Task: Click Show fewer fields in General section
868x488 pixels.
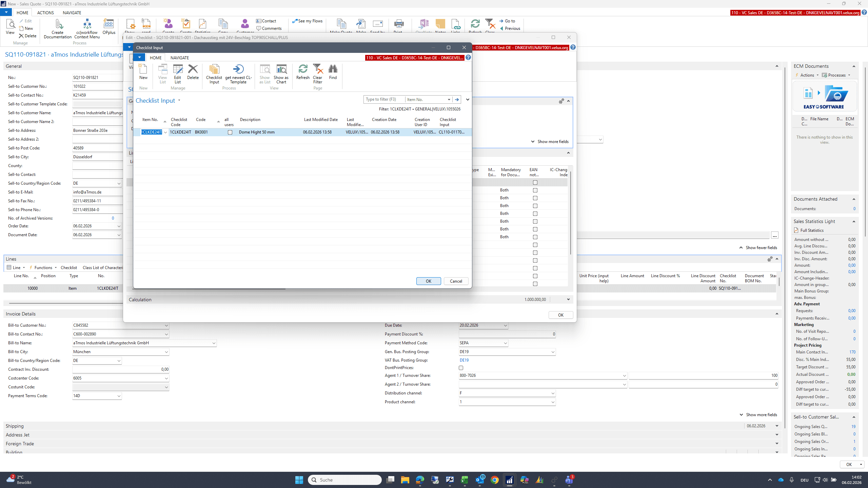Action: click(758, 248)
